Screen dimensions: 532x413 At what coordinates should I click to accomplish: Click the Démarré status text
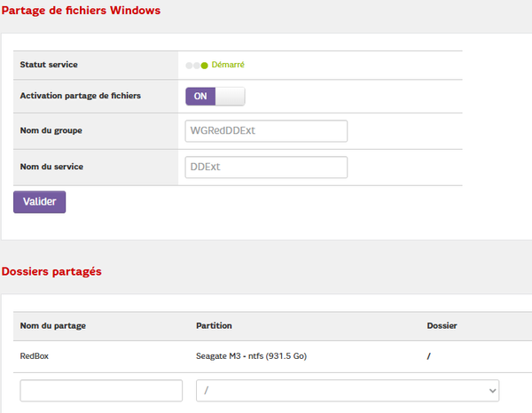[228, 65]
